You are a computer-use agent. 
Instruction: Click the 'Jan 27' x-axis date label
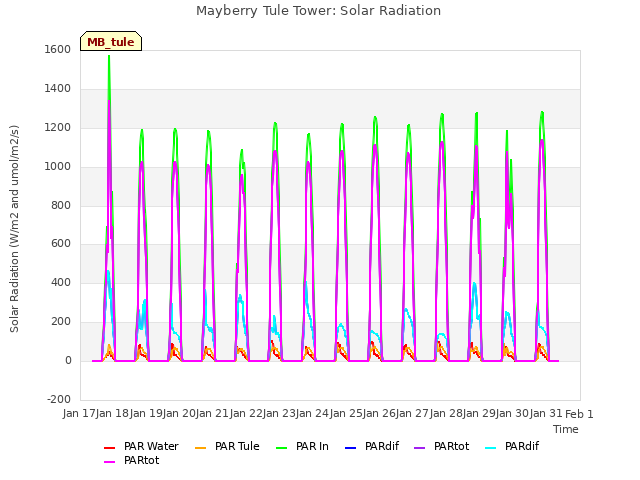coord(412,413)
